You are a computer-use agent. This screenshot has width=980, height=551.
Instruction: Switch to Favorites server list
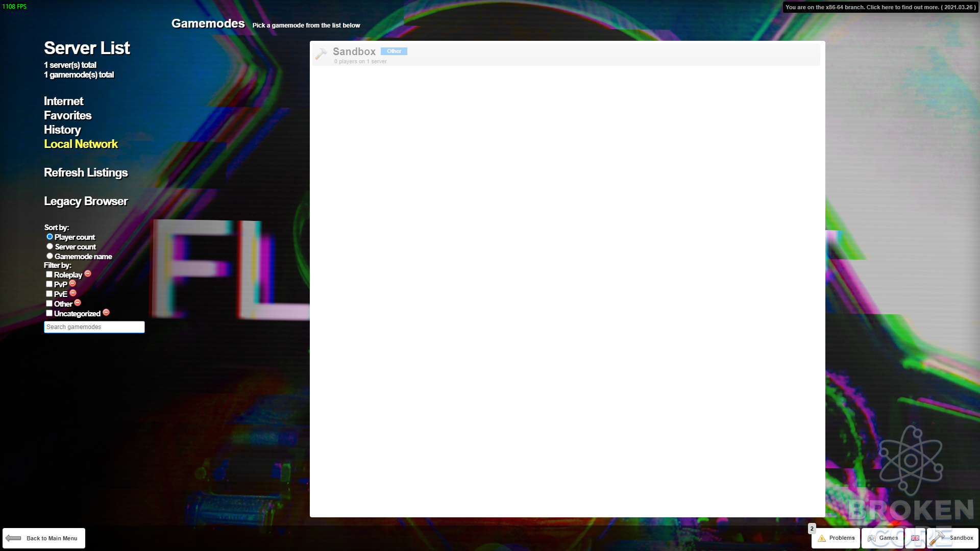pyautogui.click(x=67, y=115)
